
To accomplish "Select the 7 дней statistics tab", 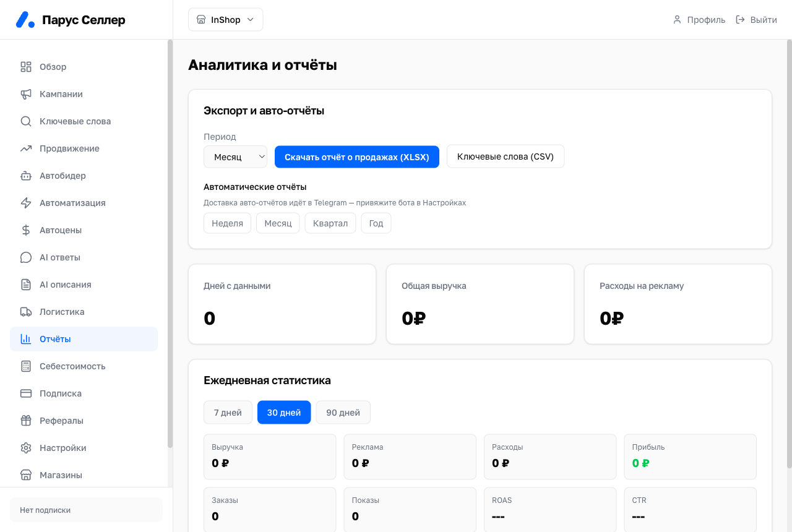I will click(228, 413).
